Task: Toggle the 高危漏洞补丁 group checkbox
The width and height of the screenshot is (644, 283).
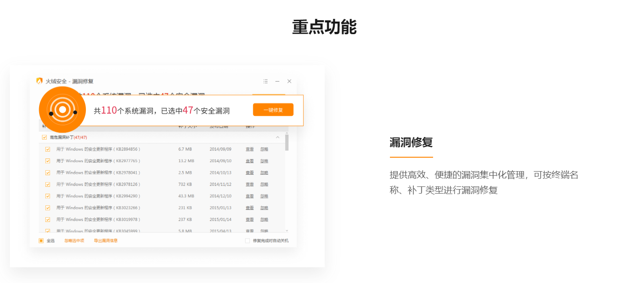Action: 44,137
